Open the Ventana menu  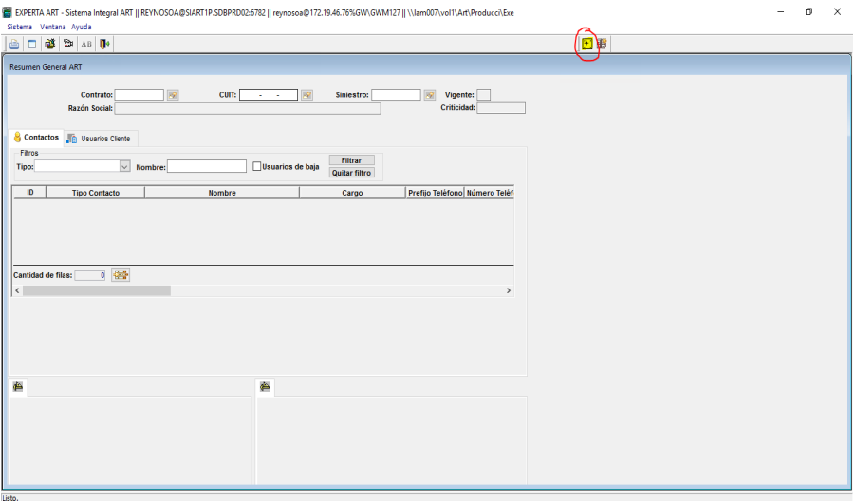tap(53, 27)
